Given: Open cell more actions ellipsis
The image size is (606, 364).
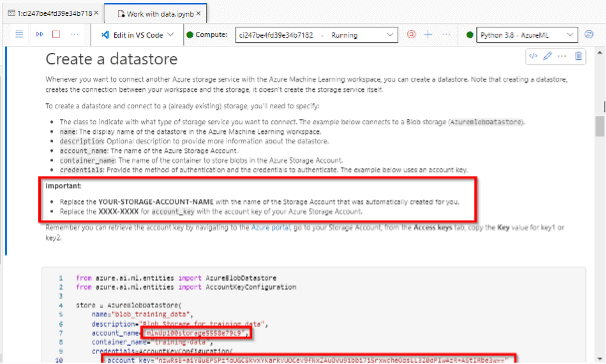Looking at the screenshot, I should click(x=562, y=56).
